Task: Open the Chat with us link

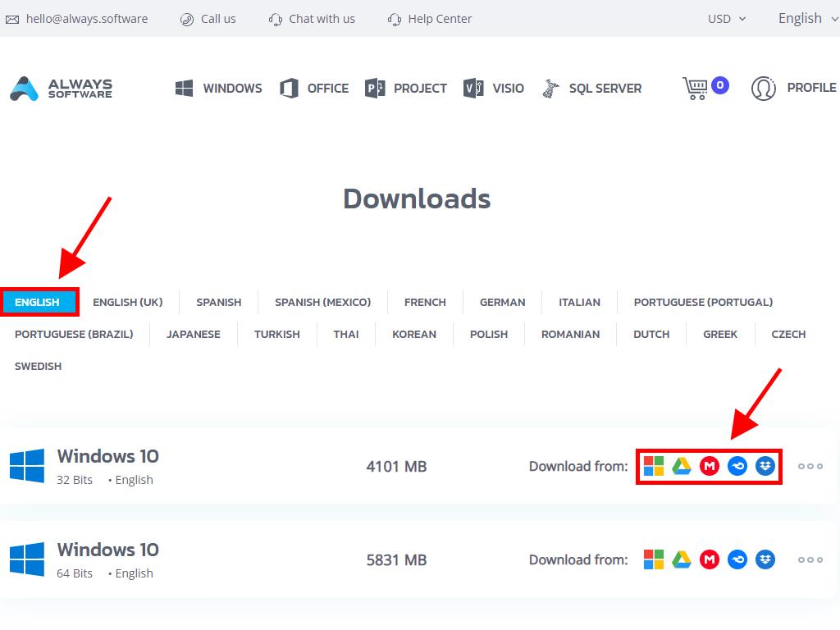Action: pyautogui.click(x=313, y=18)
